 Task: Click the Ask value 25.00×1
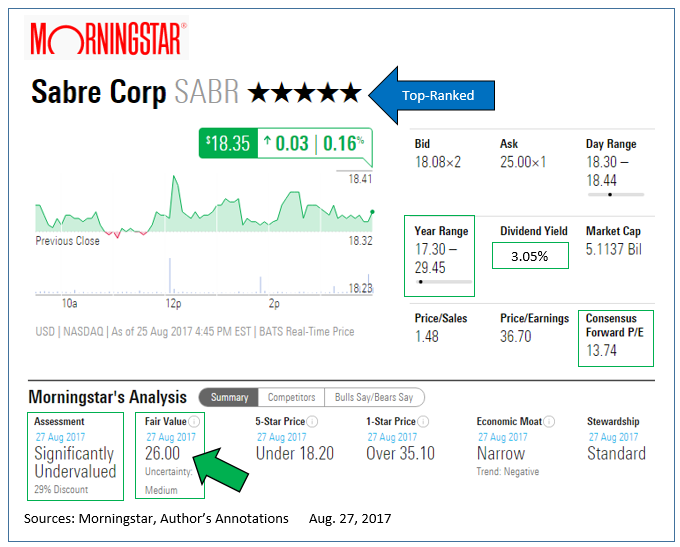point(523,162)
